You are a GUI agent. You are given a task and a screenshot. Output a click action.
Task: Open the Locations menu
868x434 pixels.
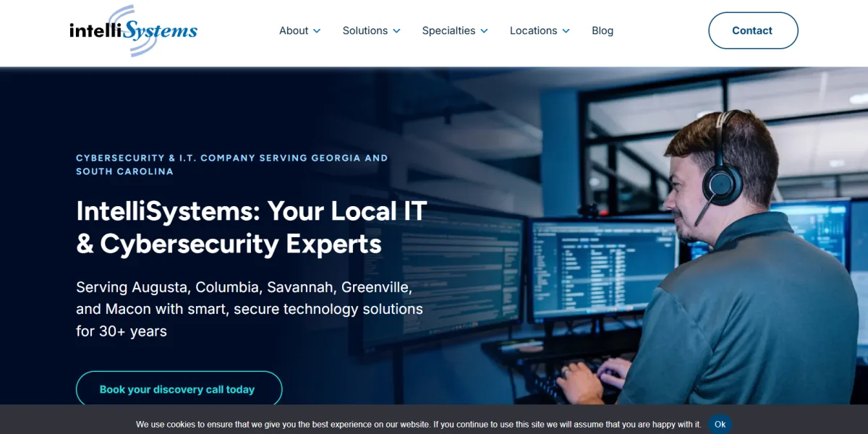coord(533,30)
